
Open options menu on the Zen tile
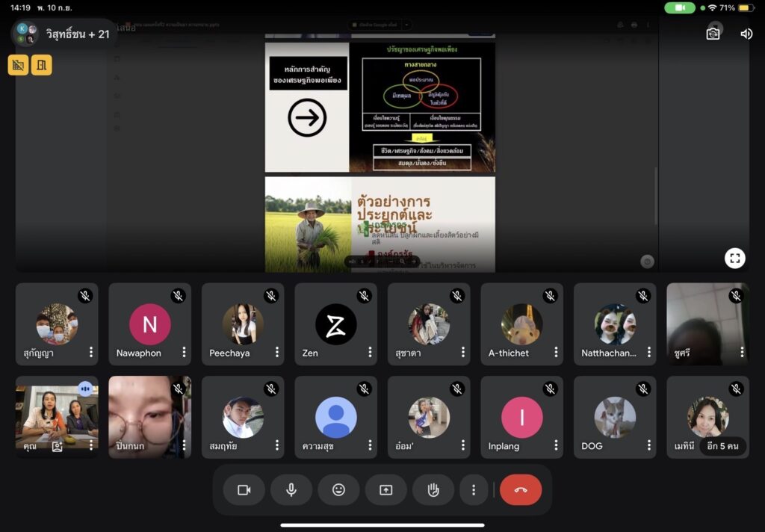370,352
